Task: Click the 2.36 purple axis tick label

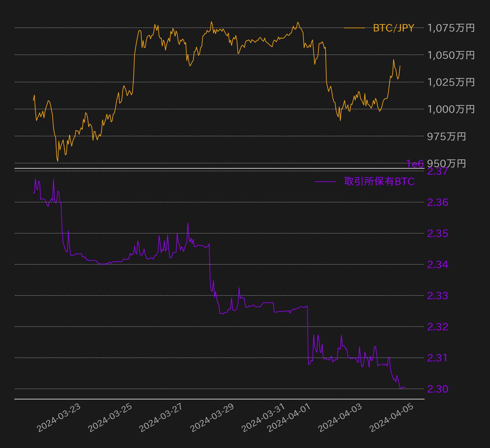Action: pos(438,202)
